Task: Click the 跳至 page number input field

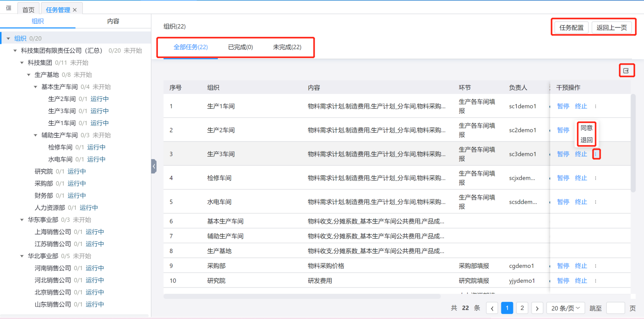Action: 616,308
